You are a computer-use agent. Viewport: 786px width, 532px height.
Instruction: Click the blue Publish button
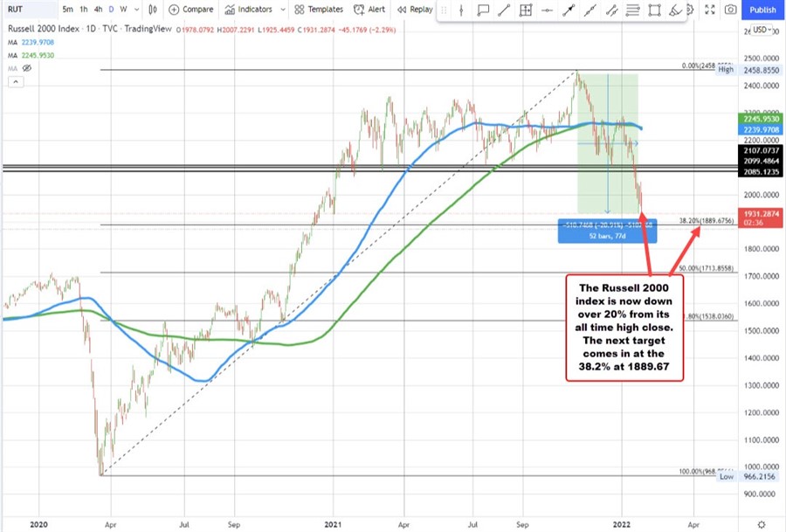[x=762, y=10]
